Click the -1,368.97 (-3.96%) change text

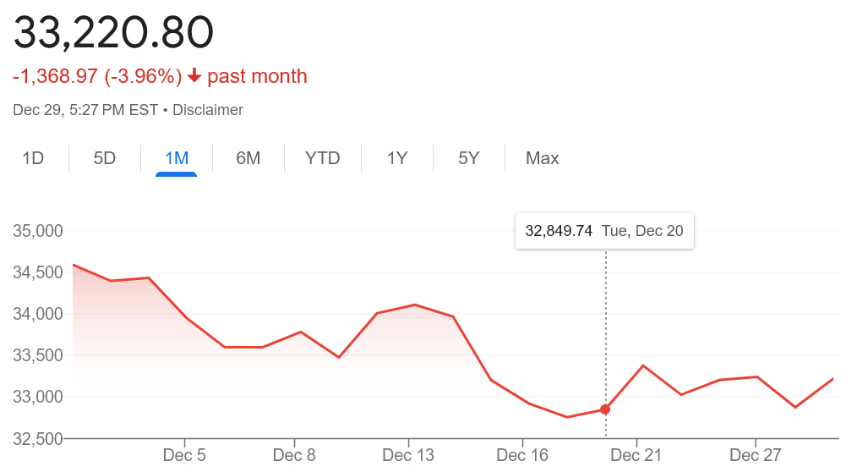[x=97, y=77]
